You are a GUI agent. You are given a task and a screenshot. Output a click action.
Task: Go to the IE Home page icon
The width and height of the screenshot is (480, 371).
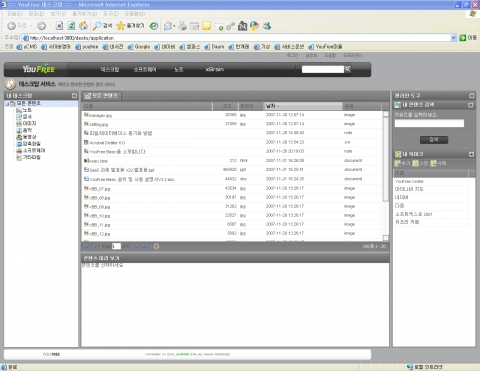[x=83, y=26]
